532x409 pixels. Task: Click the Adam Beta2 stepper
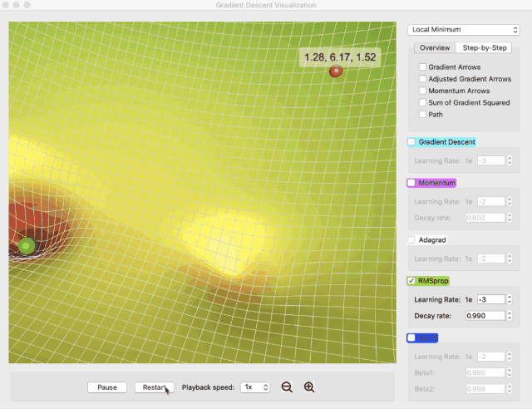pos(510,389)
